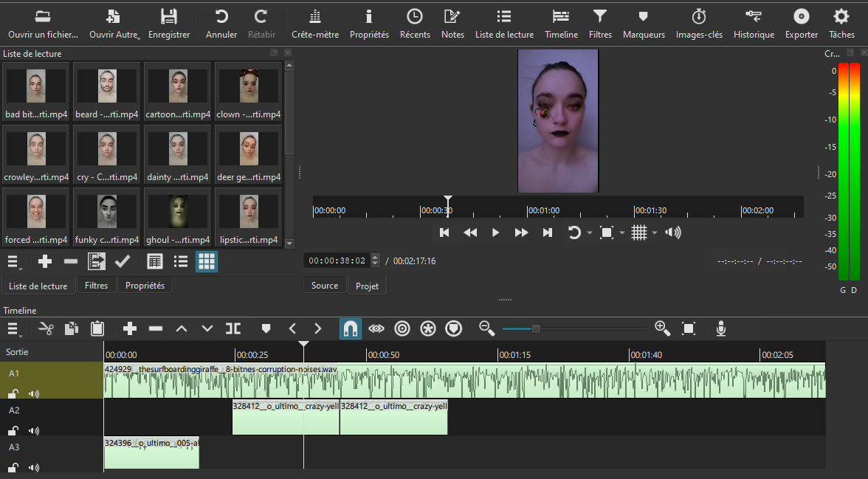Expand the grid overlay options dropdown
The image size is (868, 479).
point(655,233)
